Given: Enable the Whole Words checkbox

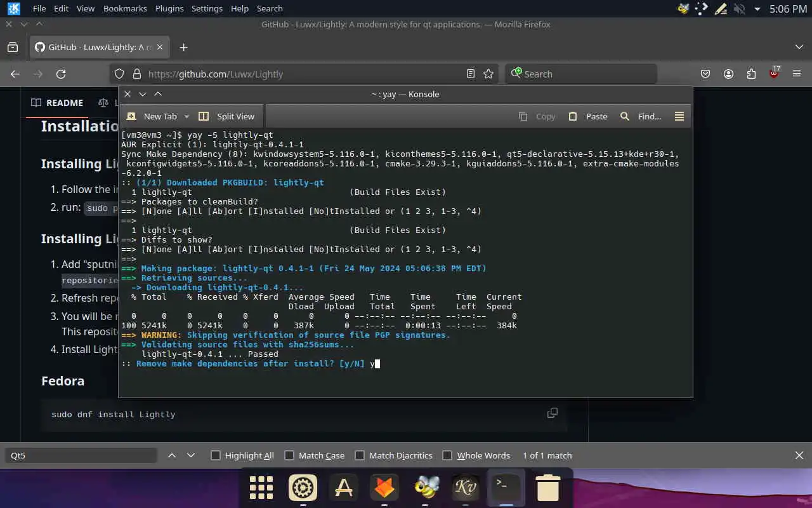Looking at the screenshot, I should point(447,455).
